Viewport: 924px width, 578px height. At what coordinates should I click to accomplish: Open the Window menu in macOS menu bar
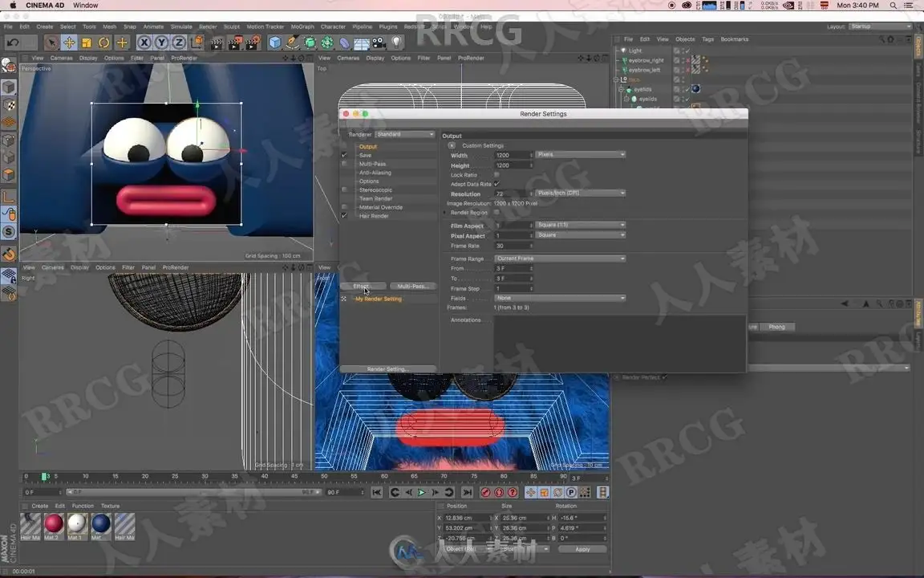[86, 6]
